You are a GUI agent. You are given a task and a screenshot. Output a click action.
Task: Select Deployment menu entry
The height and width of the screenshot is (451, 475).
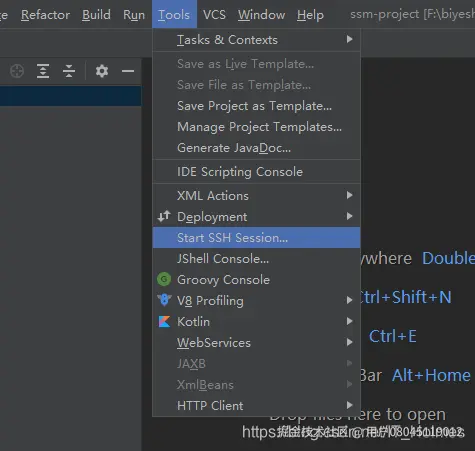coord(256,217)
